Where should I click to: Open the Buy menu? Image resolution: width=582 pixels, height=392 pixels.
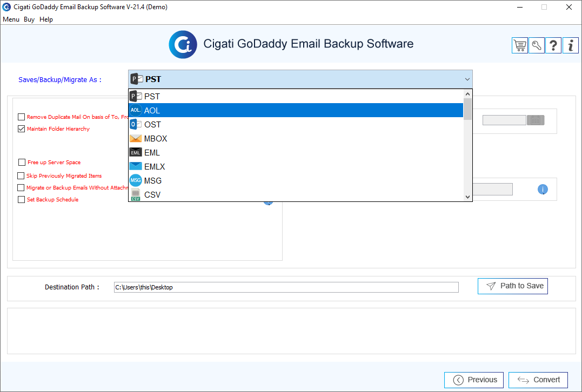[29, 19]
